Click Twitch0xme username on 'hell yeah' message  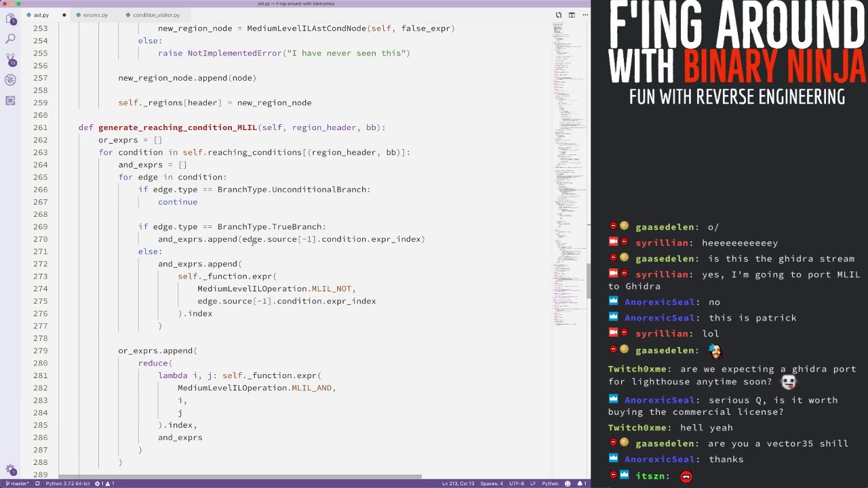point(637,428)
